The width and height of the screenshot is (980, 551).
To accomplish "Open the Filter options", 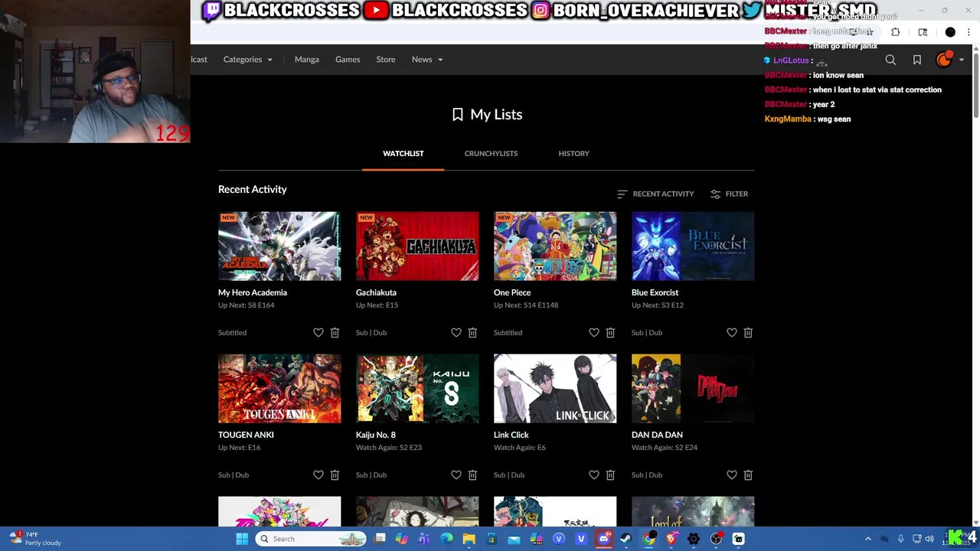I will (729, 194).
